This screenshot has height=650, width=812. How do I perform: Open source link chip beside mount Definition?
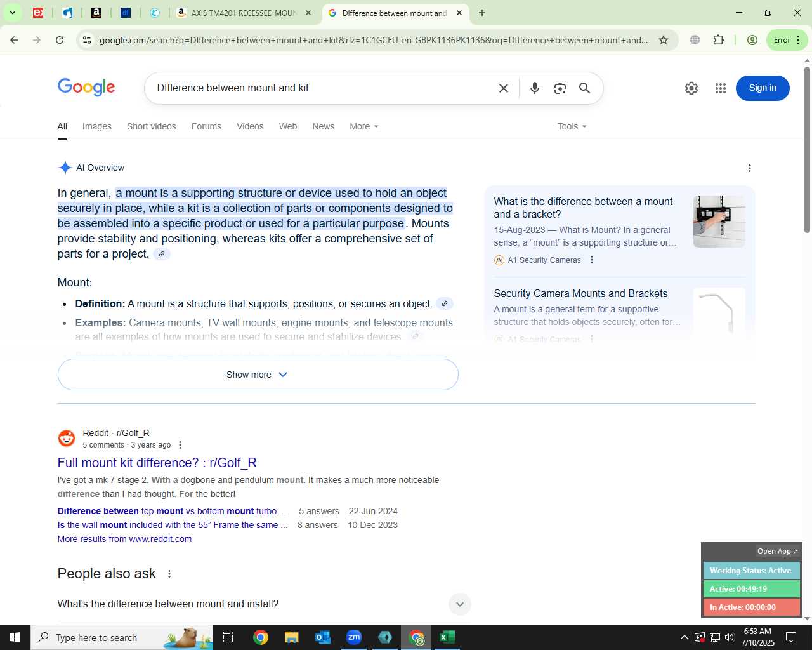[x=445, y=303]
